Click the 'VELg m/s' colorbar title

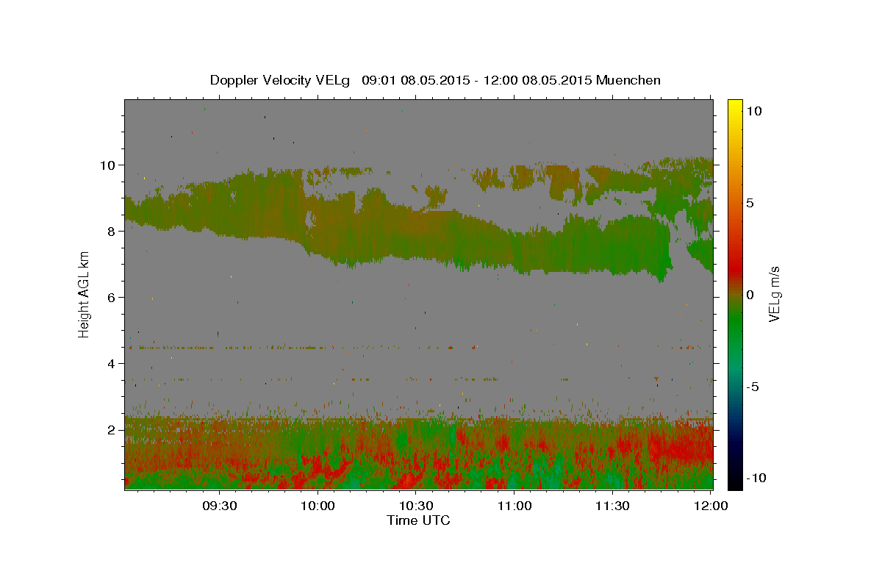774,295
